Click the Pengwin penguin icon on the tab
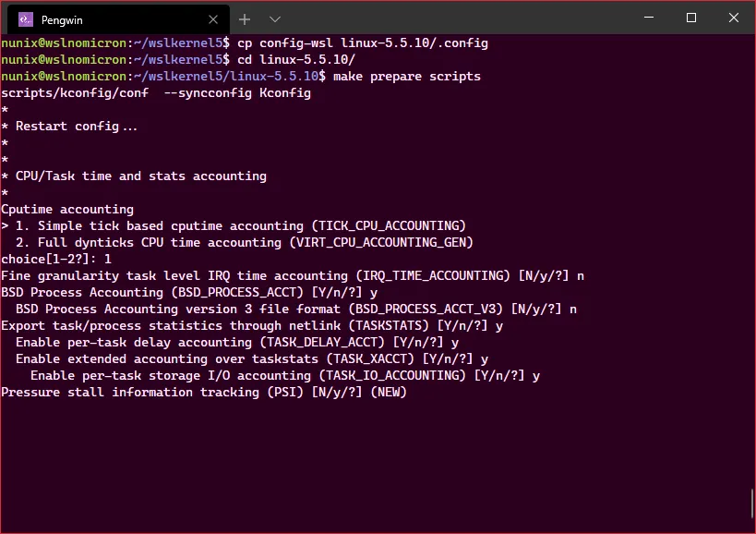 click(x=26, y=18)
